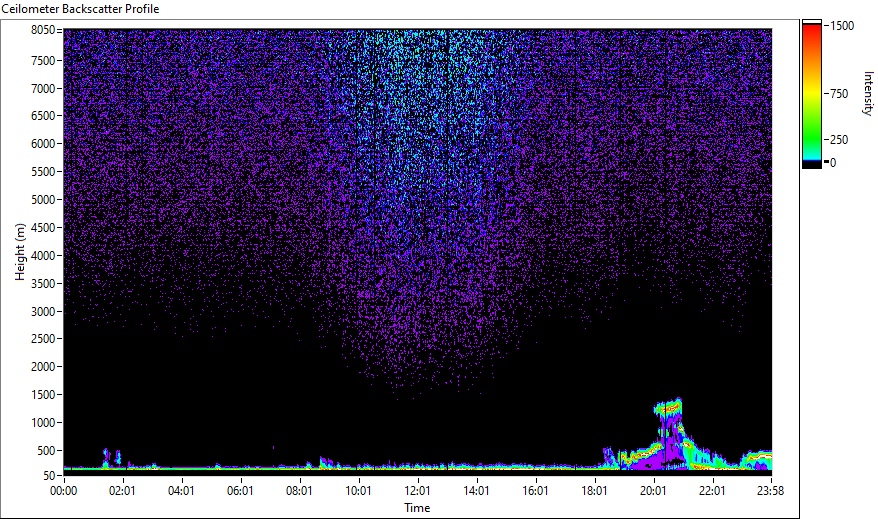
Task: Click the small backscatter blob near 01:30 at 500 m
Action: (106, 456)
